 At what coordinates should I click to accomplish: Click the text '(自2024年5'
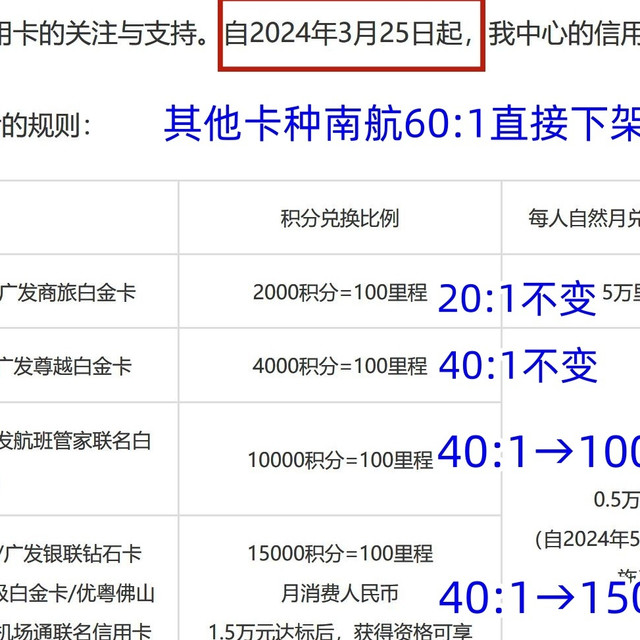[587, 540]
